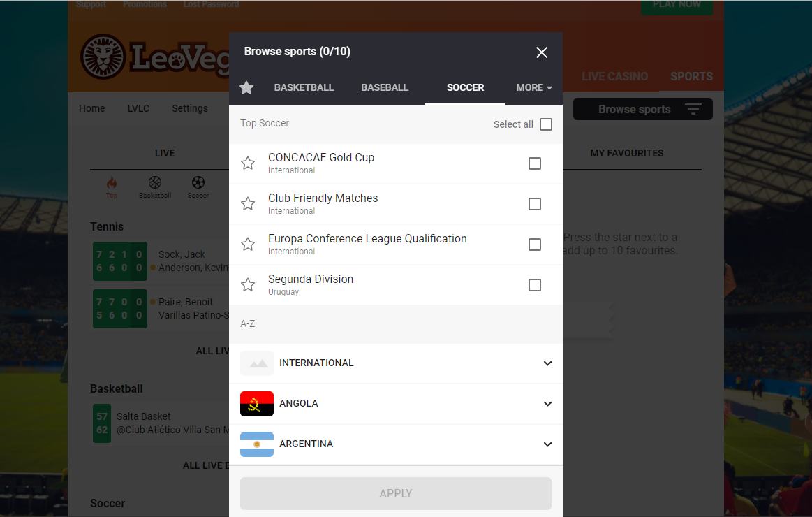
Task: Open the Live tab on page
Action: click(165, 153)
